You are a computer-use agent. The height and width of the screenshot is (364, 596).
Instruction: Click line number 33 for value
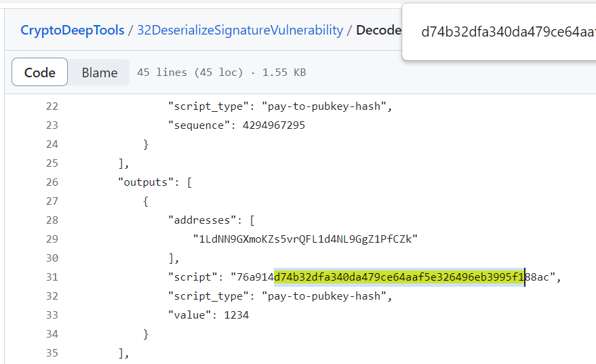pos(52,315)
